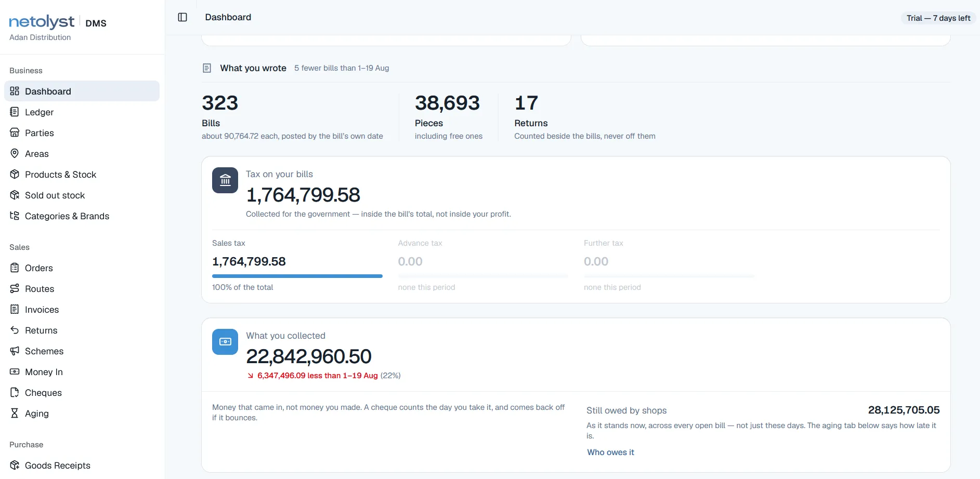Click the Adan Distribution company name
Viewport: 980px width, 479px height.
point(40,37)
